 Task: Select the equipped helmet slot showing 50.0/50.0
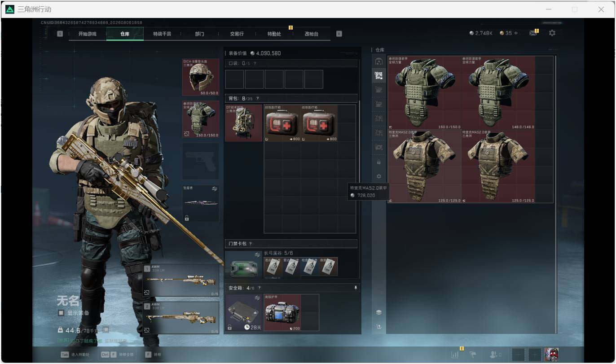pyautogui.click(x=201, y=77)
